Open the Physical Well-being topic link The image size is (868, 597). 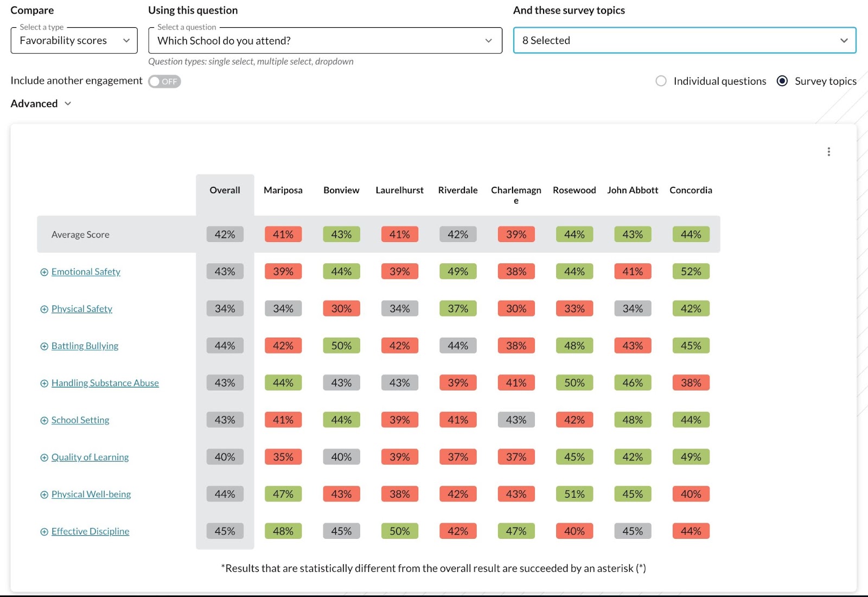point(91,494)
